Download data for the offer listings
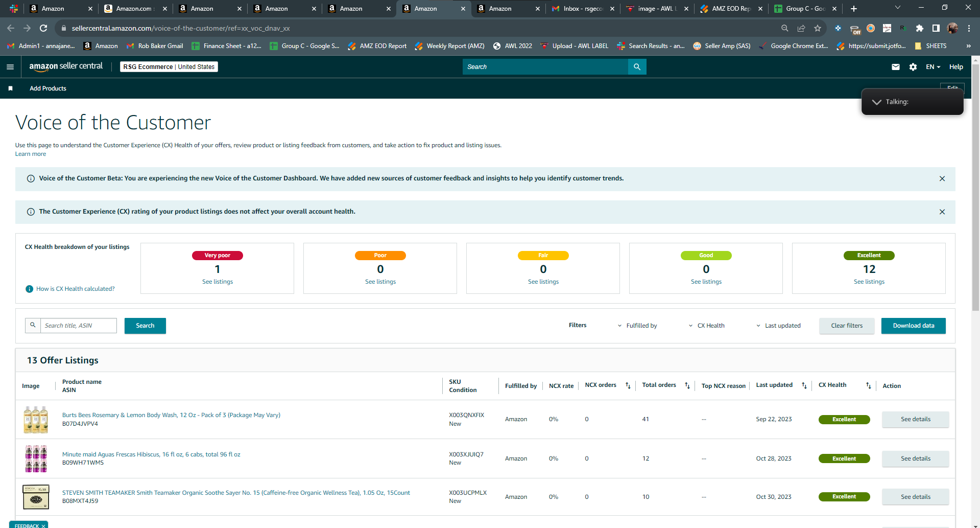The width and height of the screenshot is (980, 528). point(914,326)
